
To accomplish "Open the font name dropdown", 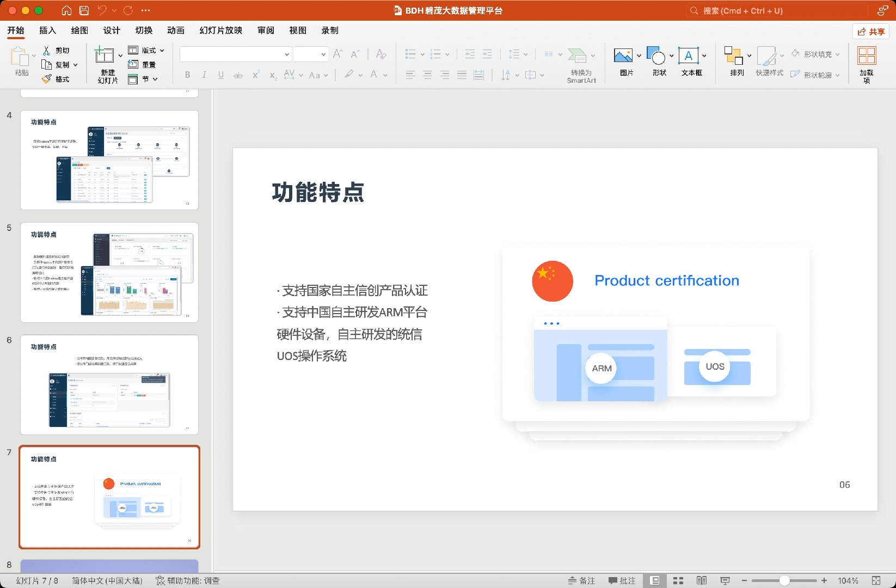I will click(287, 54).
